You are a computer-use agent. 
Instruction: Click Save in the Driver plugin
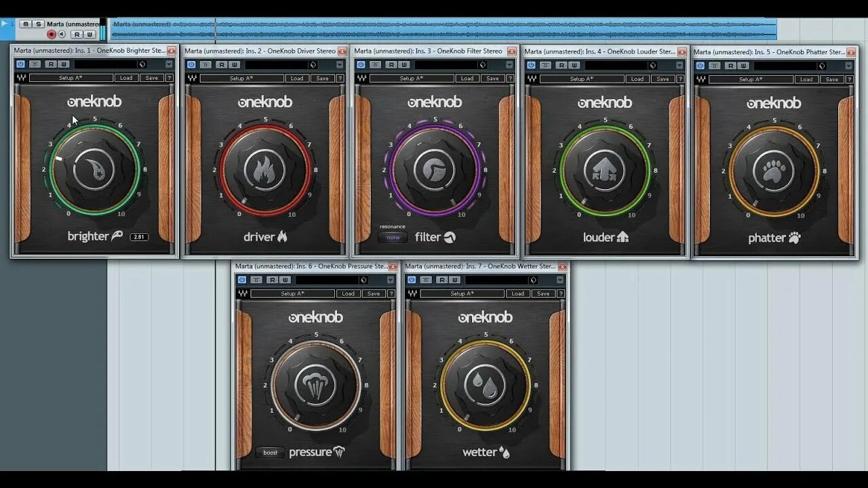(x=322, y=78)
